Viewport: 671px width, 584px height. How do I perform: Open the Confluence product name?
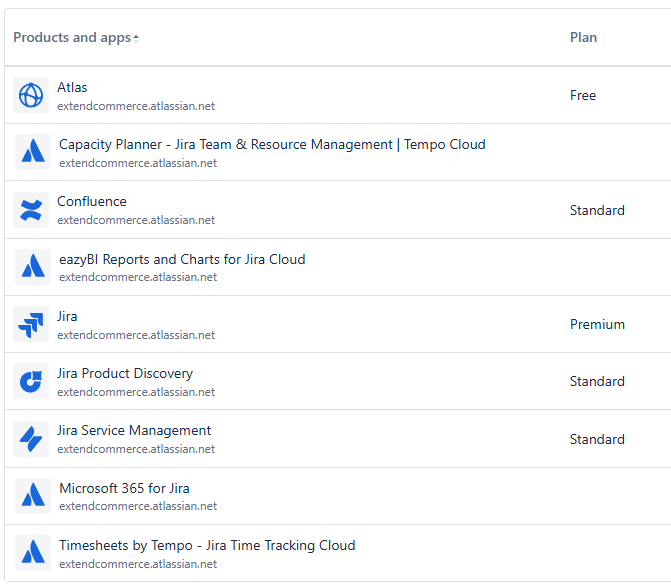92,202
